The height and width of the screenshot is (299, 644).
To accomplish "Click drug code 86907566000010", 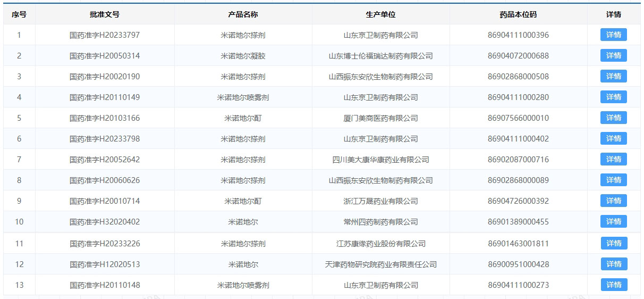I will [x=518, y=118].
